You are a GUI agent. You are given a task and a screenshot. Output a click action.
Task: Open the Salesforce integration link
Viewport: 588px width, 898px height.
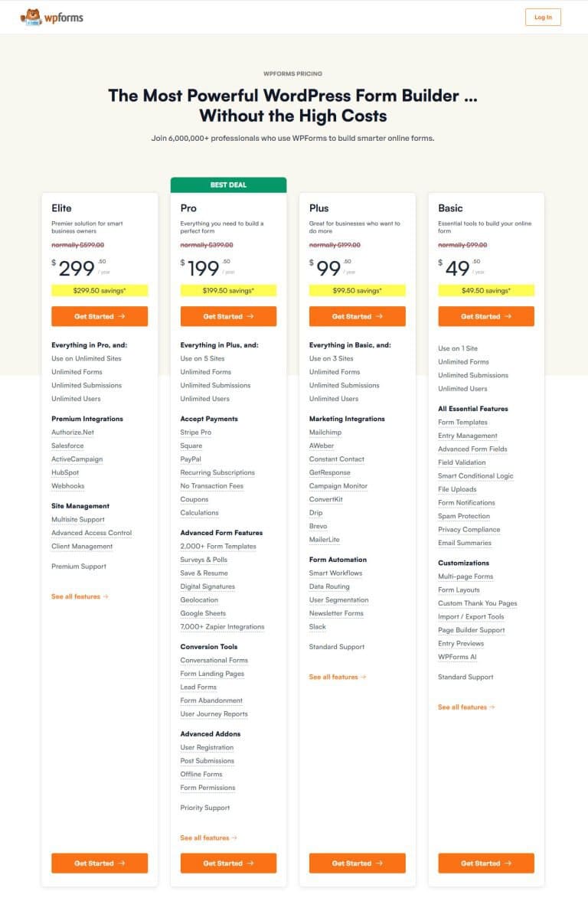(x=67, y=446)
